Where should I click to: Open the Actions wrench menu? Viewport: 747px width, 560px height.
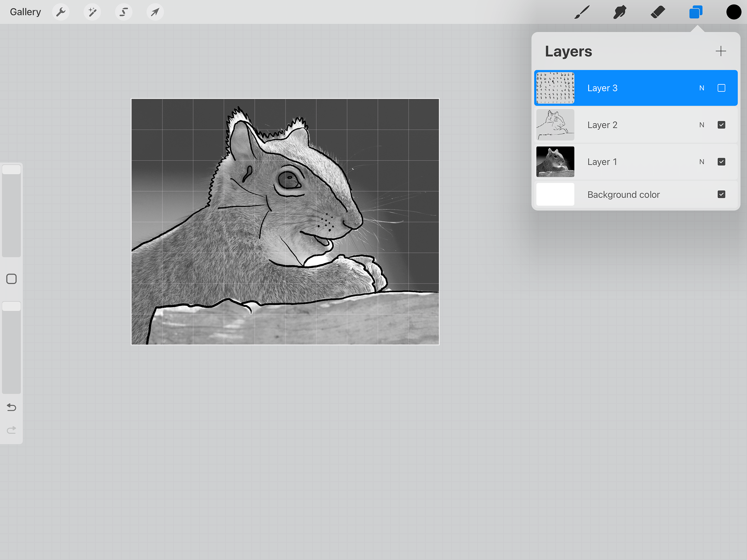(61, 12)
